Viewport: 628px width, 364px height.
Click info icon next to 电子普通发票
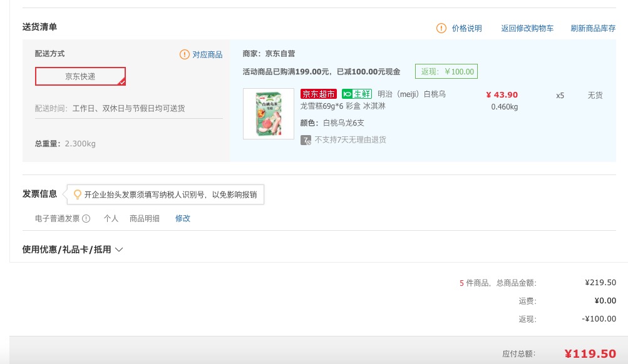tap(86, 218)
